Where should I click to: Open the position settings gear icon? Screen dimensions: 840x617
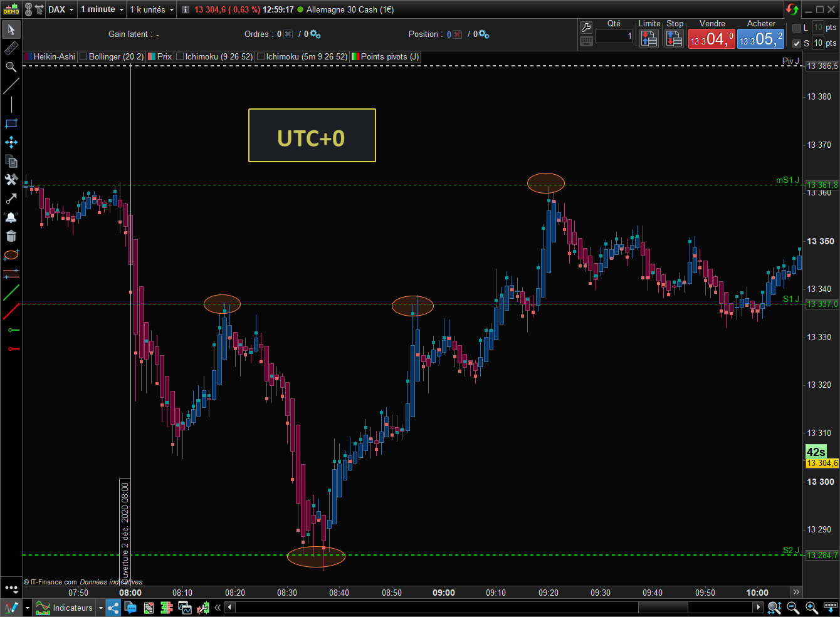pos(484,34)
